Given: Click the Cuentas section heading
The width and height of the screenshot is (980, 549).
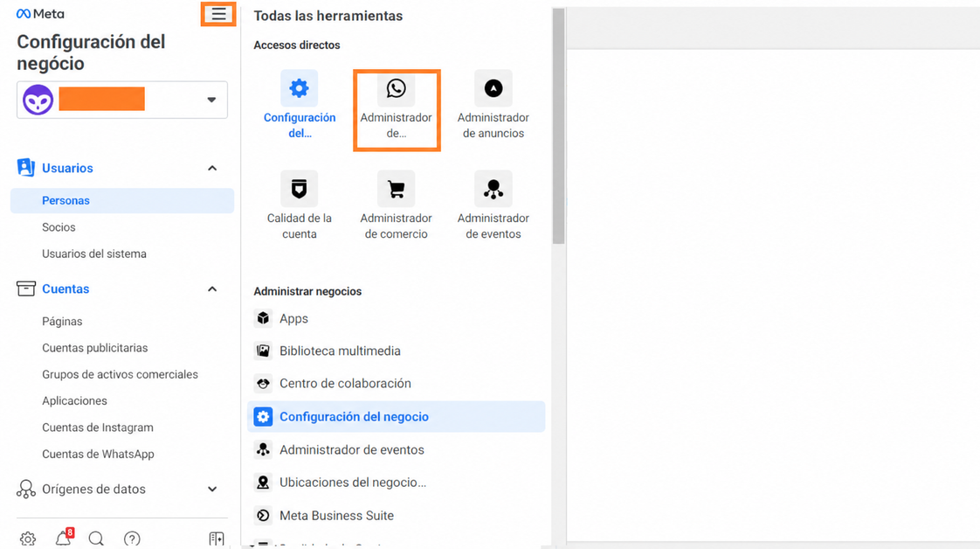Looking at the screenshot, I should click(66, 288).
